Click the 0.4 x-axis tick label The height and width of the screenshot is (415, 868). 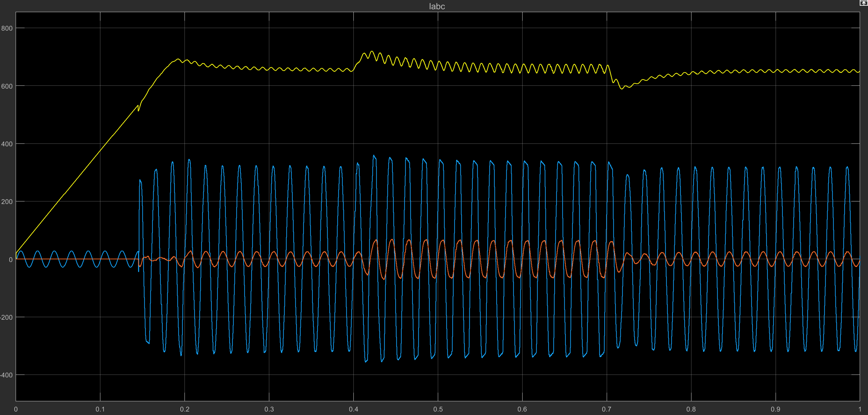click(353, 409)
